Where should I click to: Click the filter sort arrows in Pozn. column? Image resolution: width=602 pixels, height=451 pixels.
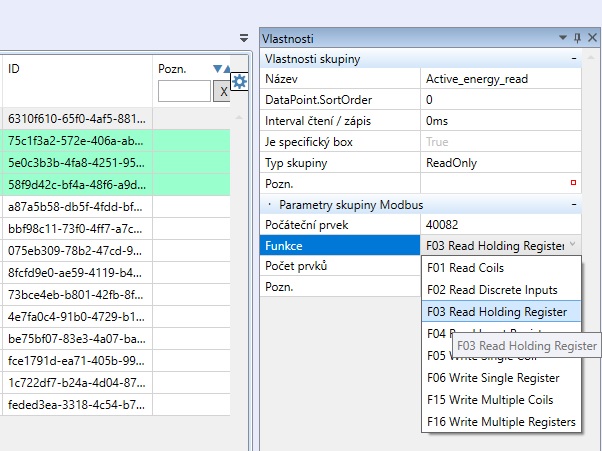222,69
